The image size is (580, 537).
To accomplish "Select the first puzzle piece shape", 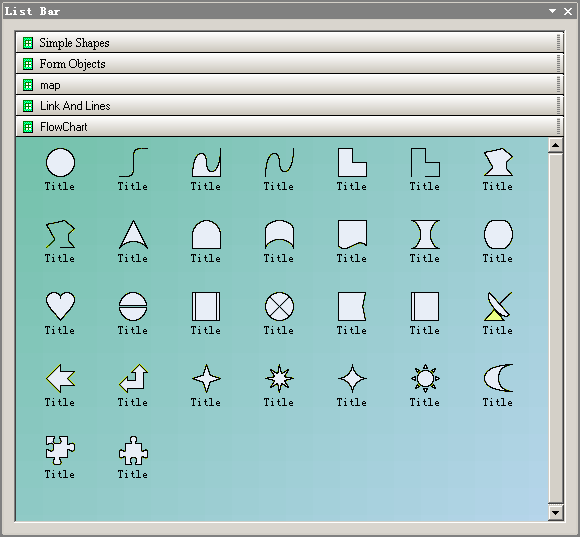I will pos(60,450).
